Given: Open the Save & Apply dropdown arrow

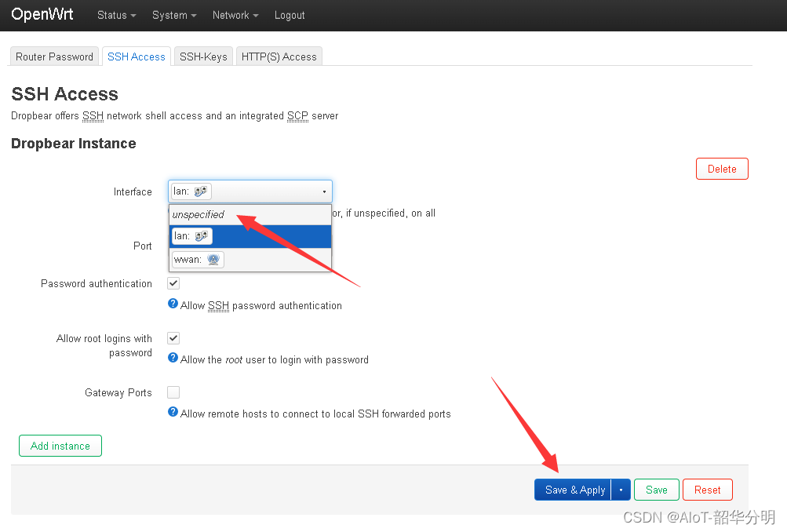Looking at the screenshot, I should [x=621, y=490].
